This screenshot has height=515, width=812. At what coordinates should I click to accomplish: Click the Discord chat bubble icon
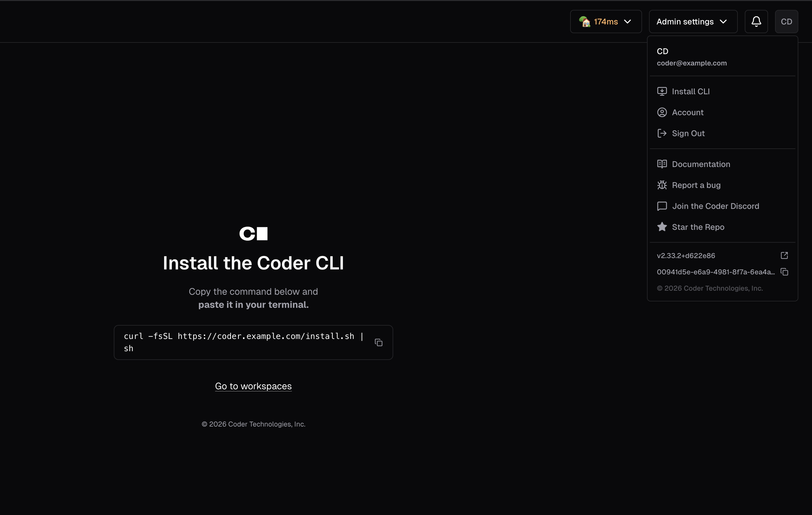point(662,206)
